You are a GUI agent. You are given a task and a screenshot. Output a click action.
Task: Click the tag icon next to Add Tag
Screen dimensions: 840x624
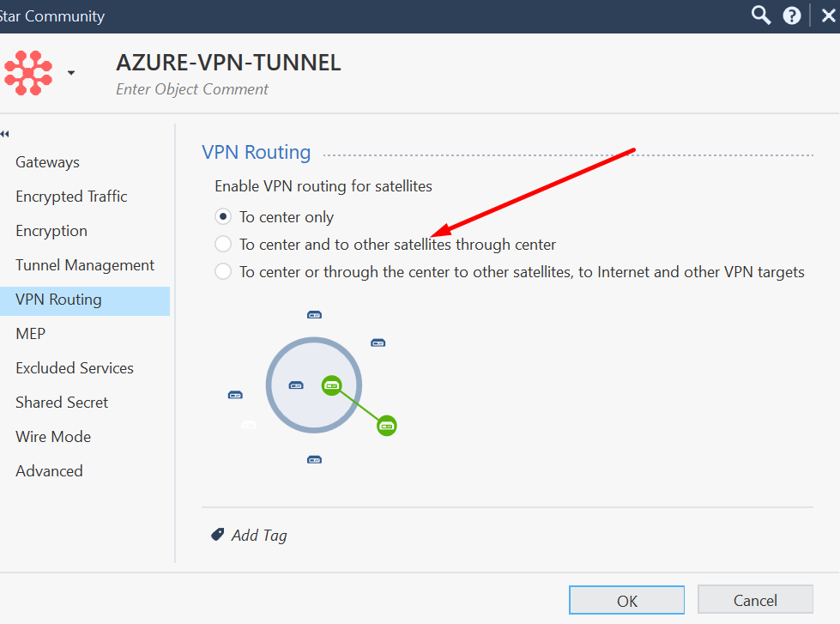217,534
